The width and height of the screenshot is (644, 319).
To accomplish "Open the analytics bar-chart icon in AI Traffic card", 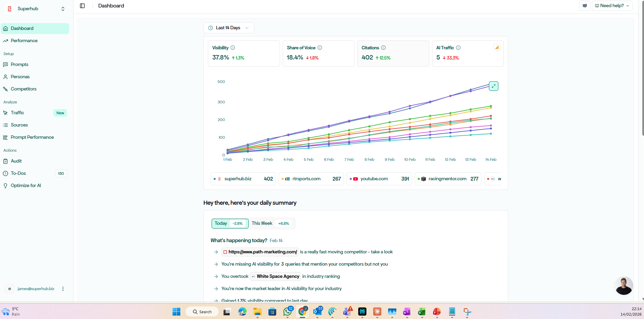I will (x=497, y=48).
